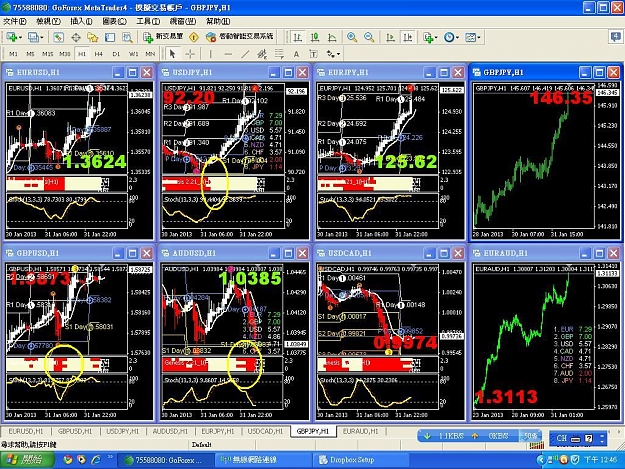Open the Windows Start button
The height and width of the screenshot is (469, 625).
(27, 460)
